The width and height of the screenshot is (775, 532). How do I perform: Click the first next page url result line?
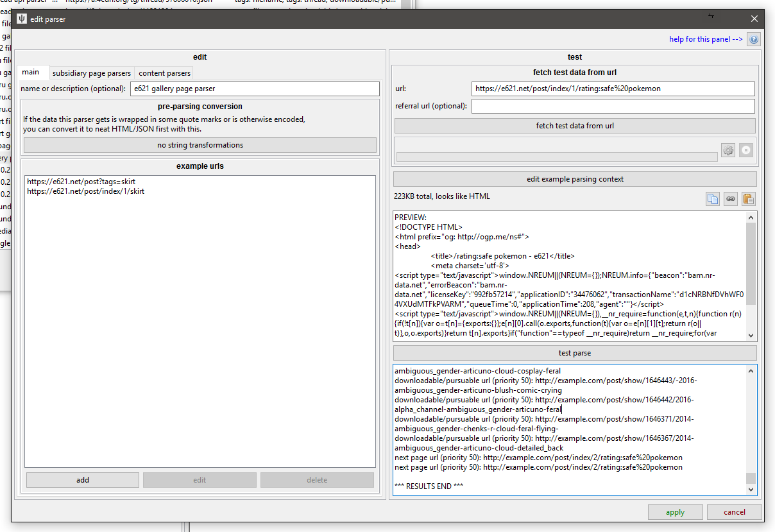(x=538, y=458)
